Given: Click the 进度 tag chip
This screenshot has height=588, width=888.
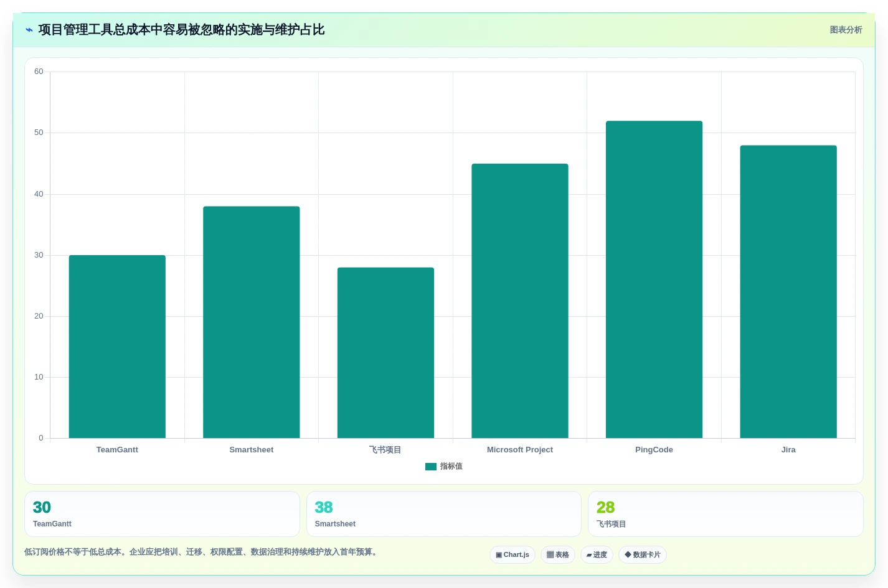Looking at the screenshot, I should 597,555.
